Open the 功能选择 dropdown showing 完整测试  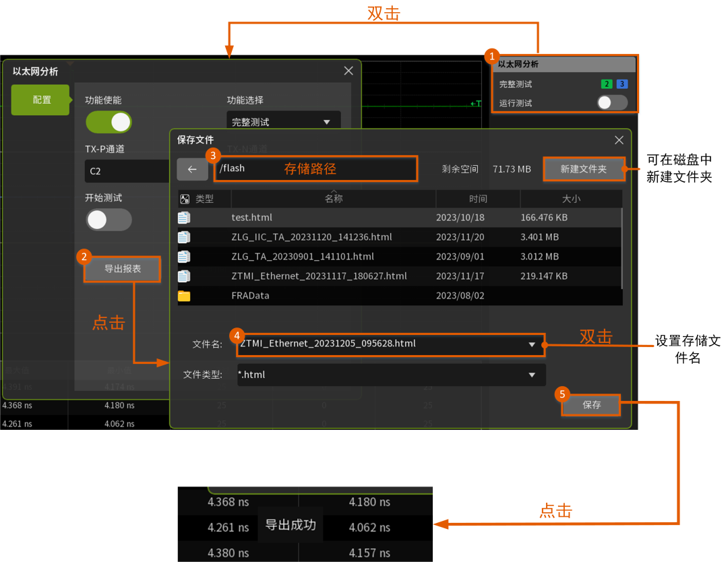click(x=283, y=121)
